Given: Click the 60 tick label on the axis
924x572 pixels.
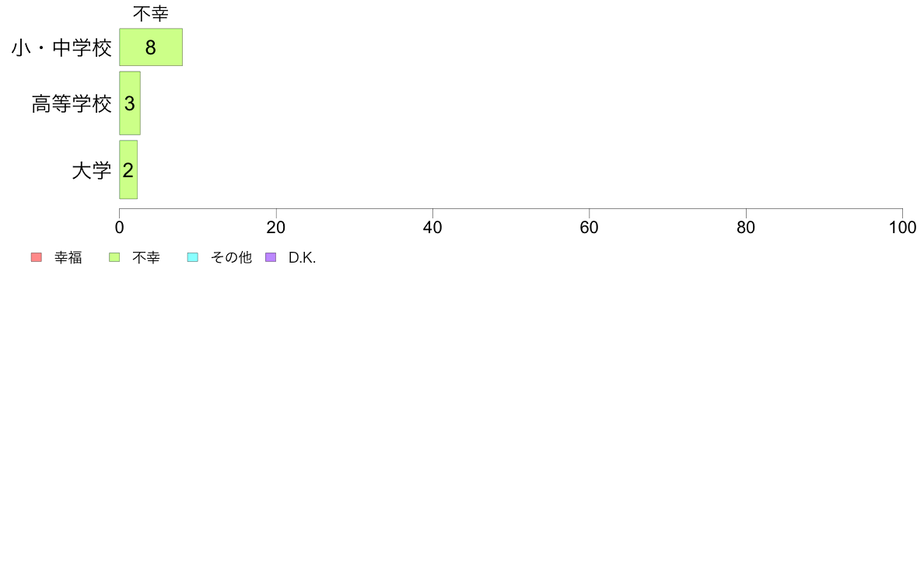Looking at the screenshot, I should tap(589, 228).
